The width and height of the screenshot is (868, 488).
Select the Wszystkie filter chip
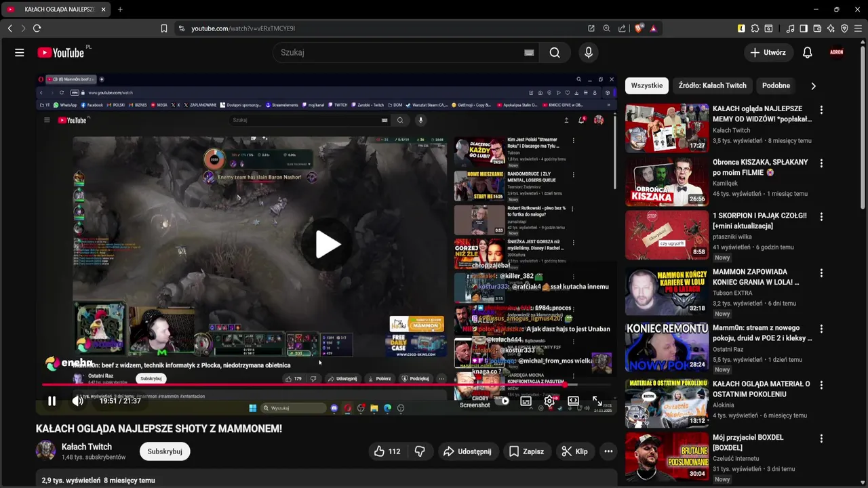pyautogui.click(x=647, y=85)
